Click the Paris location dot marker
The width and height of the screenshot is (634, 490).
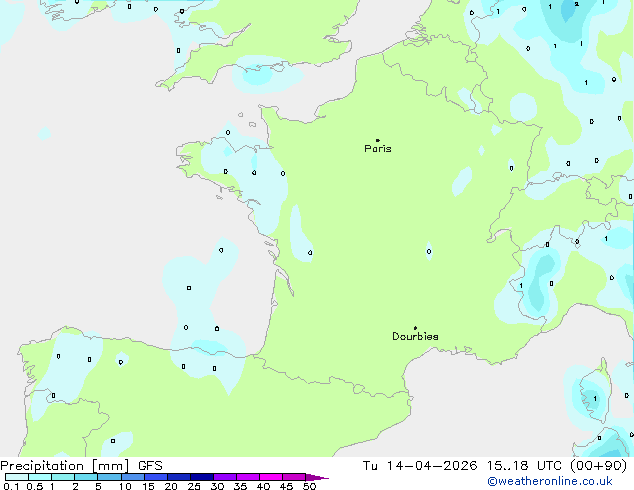[x=378, y=140]
